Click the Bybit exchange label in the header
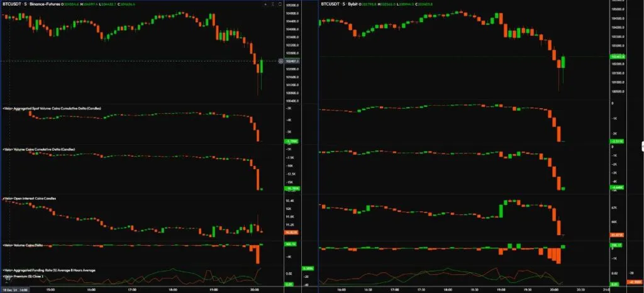 coord(352,4)
